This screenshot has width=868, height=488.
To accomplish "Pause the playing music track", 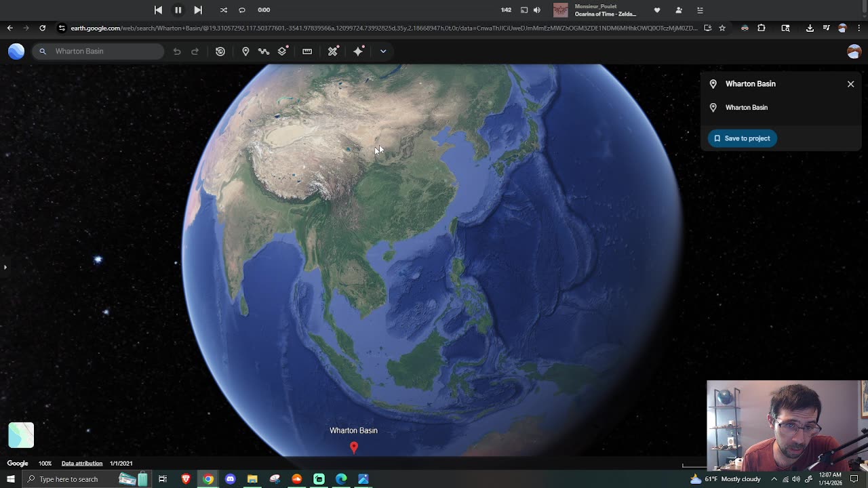I will [x=178, y=10].
